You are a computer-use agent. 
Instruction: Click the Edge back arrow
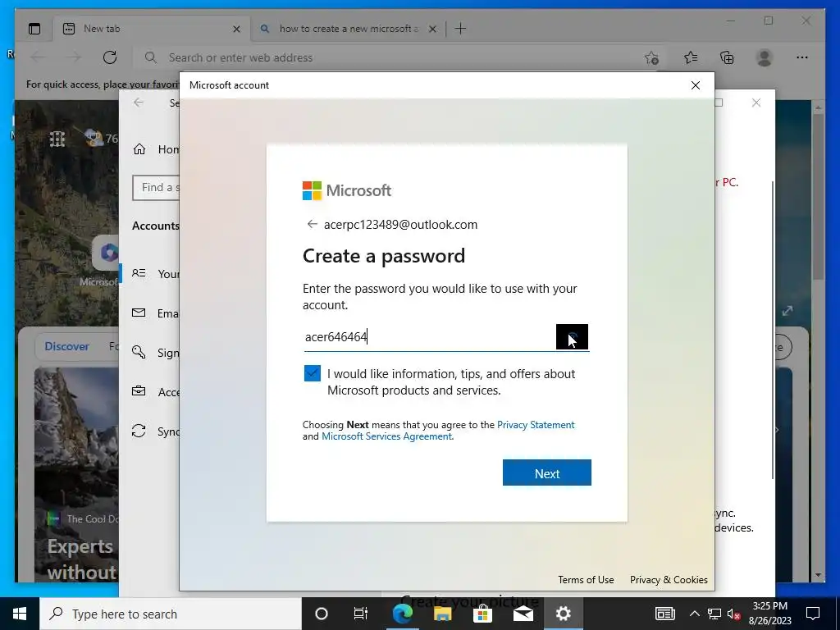coord(38,57)
